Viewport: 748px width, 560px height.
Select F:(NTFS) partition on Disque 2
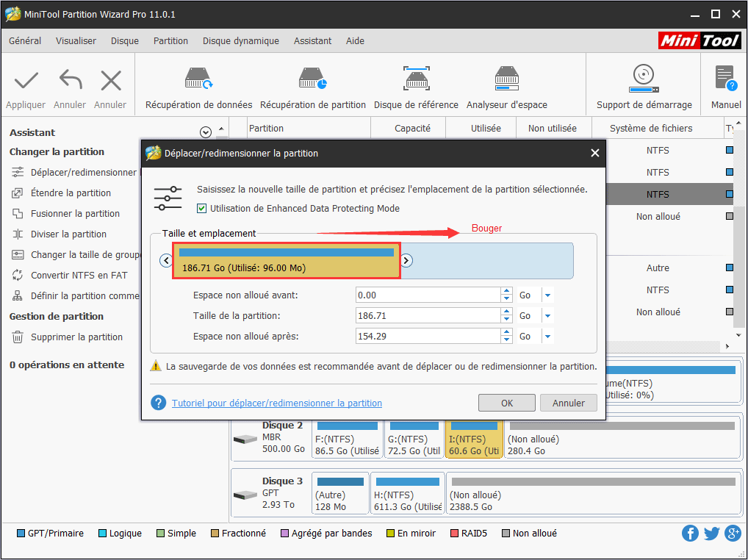(x=348, y=439)
